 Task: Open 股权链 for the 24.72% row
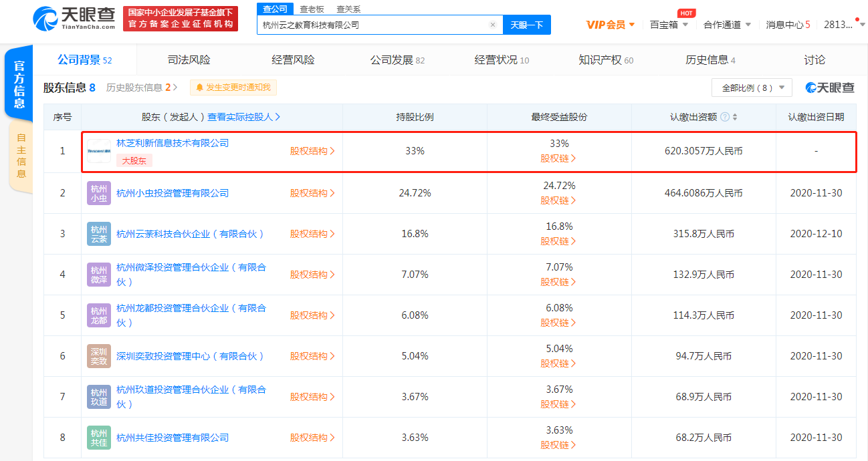coord(558,200)
